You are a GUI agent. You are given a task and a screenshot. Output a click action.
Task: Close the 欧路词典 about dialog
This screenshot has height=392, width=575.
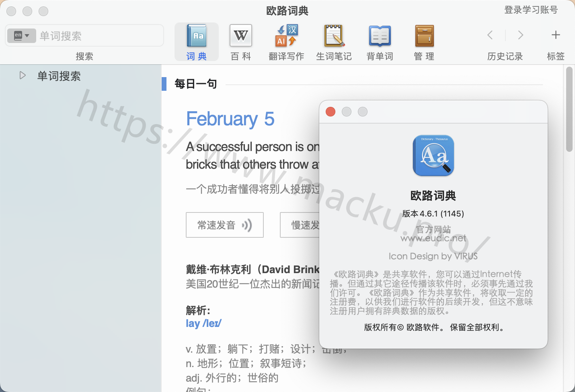[331, 112]
